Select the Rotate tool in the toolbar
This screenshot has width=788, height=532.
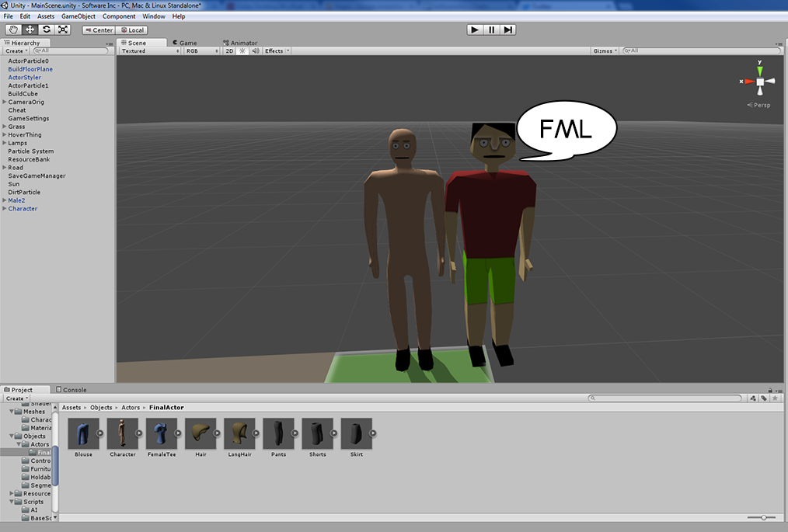(x=47, y=30)
